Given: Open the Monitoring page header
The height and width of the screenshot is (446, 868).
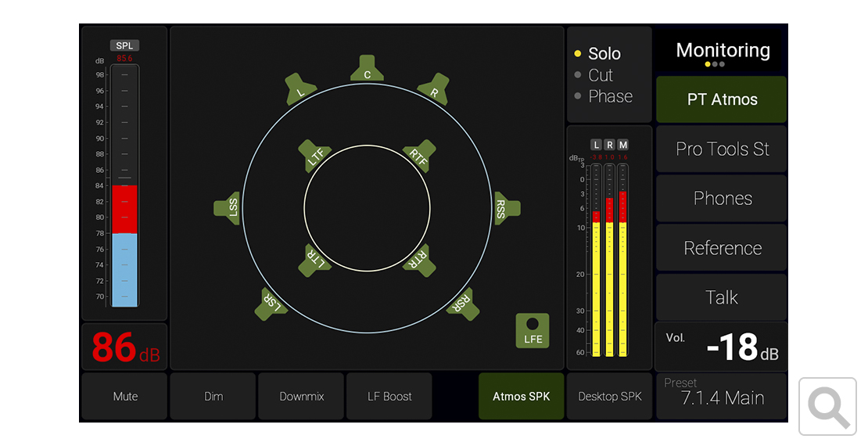Looking at the screenshot, I should coord(723,52).
